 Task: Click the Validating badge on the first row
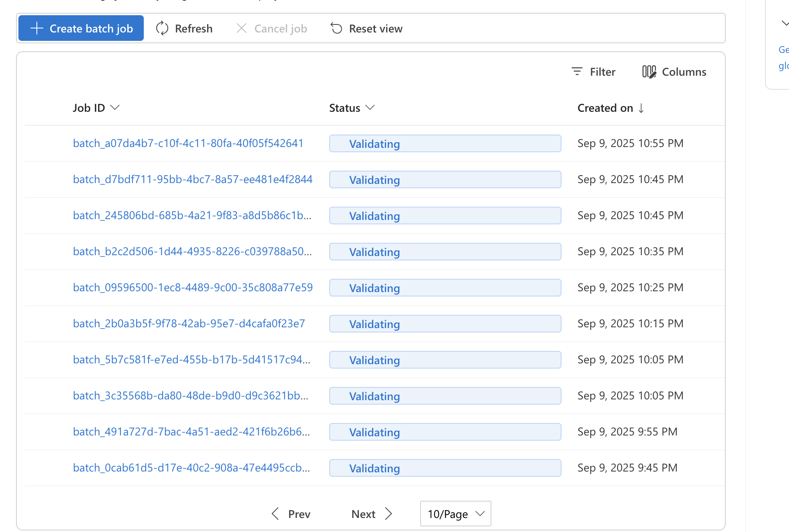445,143
